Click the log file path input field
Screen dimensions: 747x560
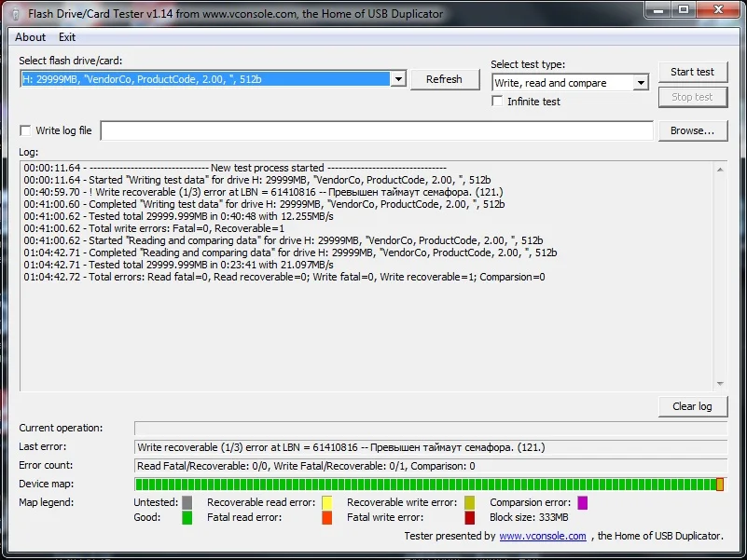pos(377,130)
